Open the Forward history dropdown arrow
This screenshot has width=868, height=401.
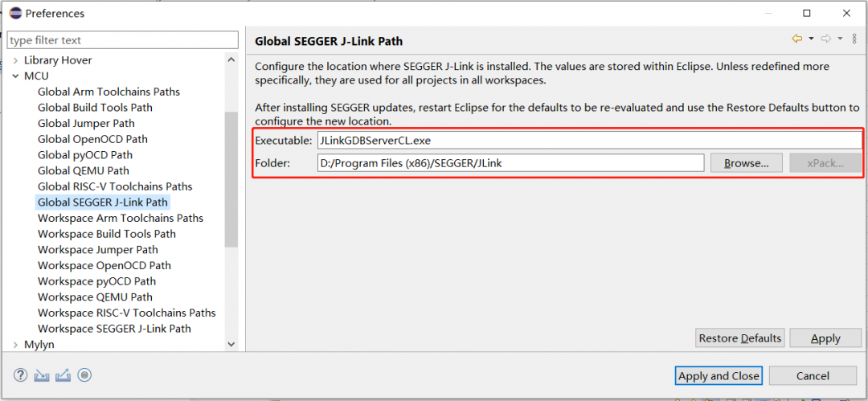pyautogui.click(x=840, y=39)
